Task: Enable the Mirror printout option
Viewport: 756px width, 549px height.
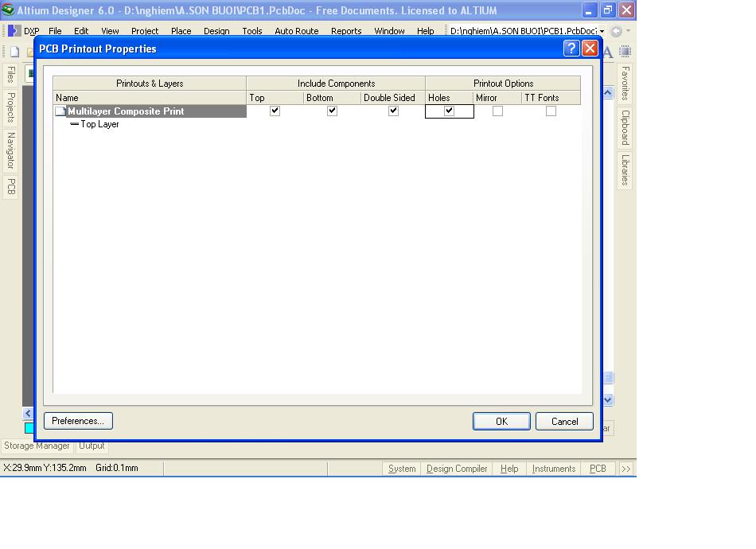Action: tap(497, 111)
